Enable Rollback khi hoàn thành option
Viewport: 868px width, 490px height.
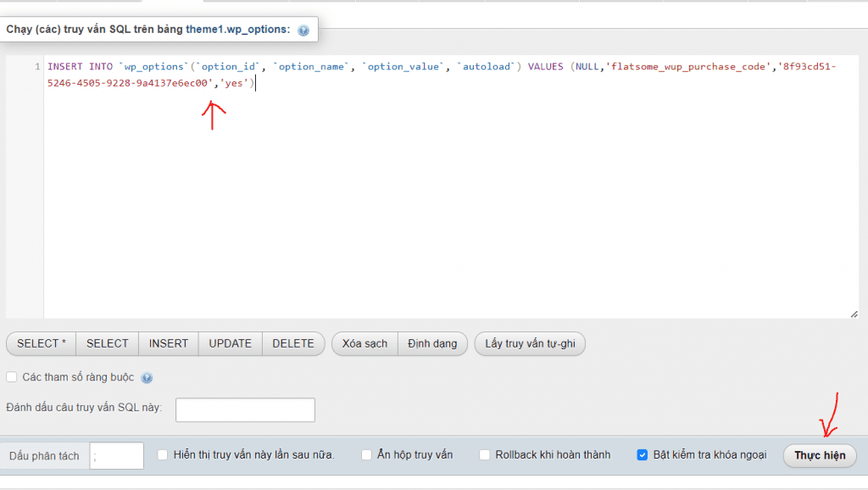coord(484,455)
